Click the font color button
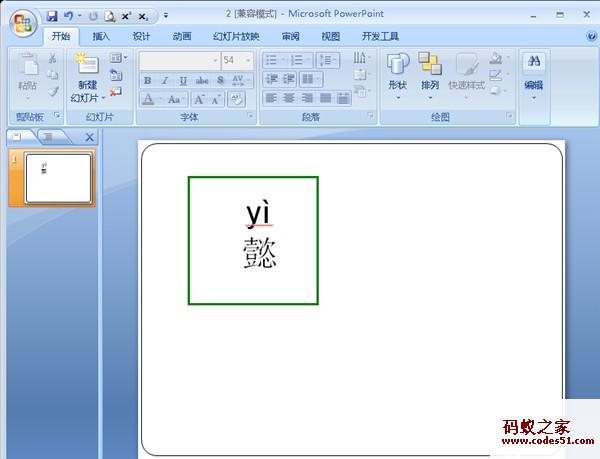The image size is (600, 459). coord(149,99)
